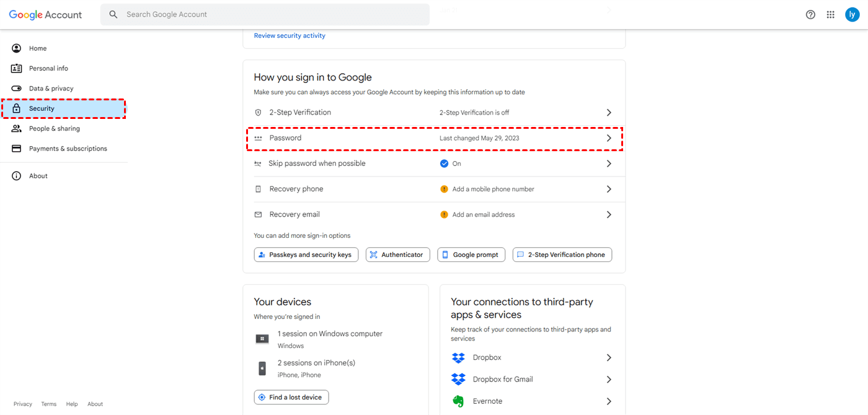Click the Evernote elephant icon
Image resolution: width=868 pixels, height=415 pixels.
point(458,401)
